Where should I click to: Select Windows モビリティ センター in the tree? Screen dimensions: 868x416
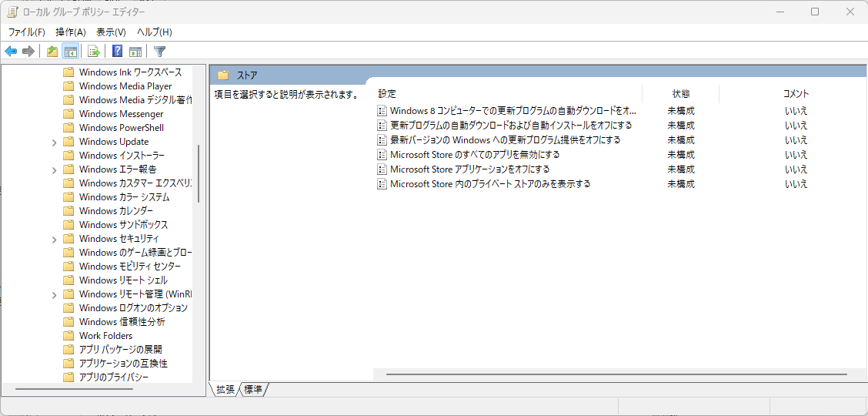point(129,266)
